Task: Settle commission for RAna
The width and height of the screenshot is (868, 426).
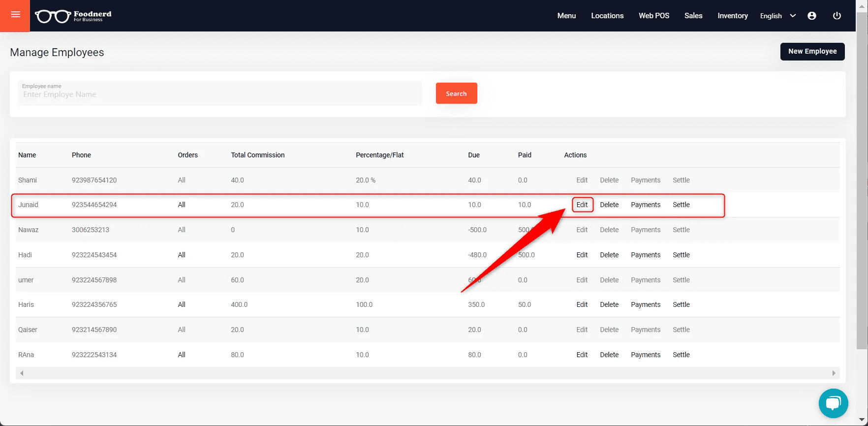Action: [x=681, y=355]
